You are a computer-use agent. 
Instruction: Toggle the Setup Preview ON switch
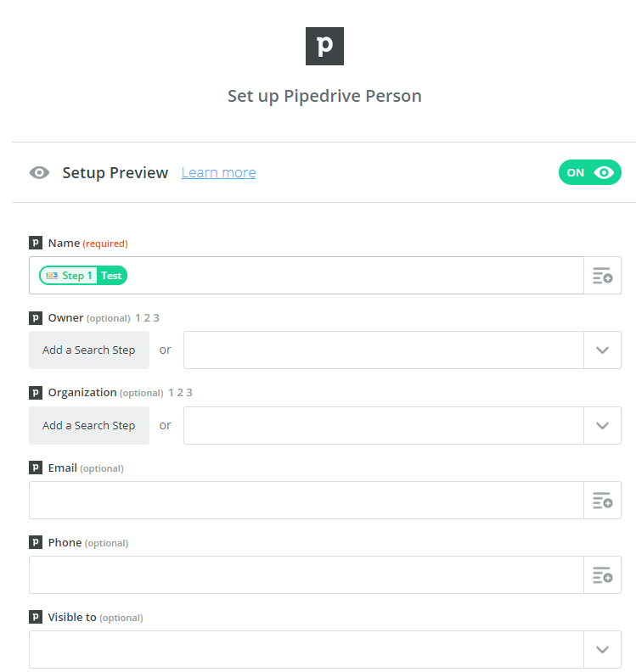pos(589,173)
